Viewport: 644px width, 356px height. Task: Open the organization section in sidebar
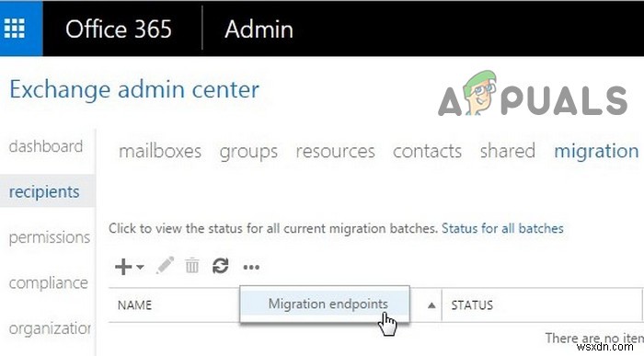click(50, 328)
